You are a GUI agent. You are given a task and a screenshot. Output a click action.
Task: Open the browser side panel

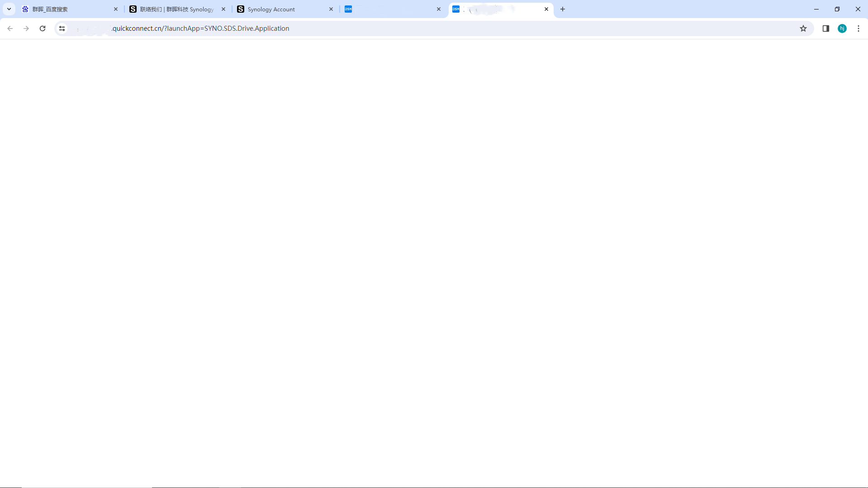[826, 28]
